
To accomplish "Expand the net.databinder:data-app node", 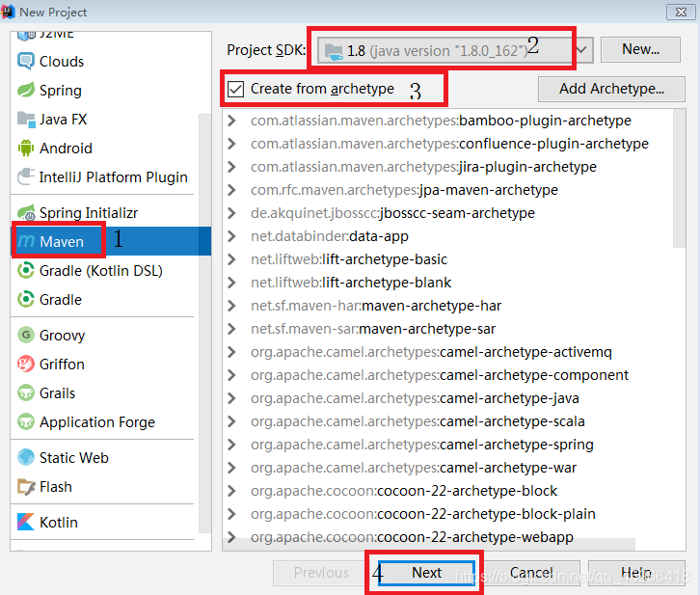I will point(231,236).
